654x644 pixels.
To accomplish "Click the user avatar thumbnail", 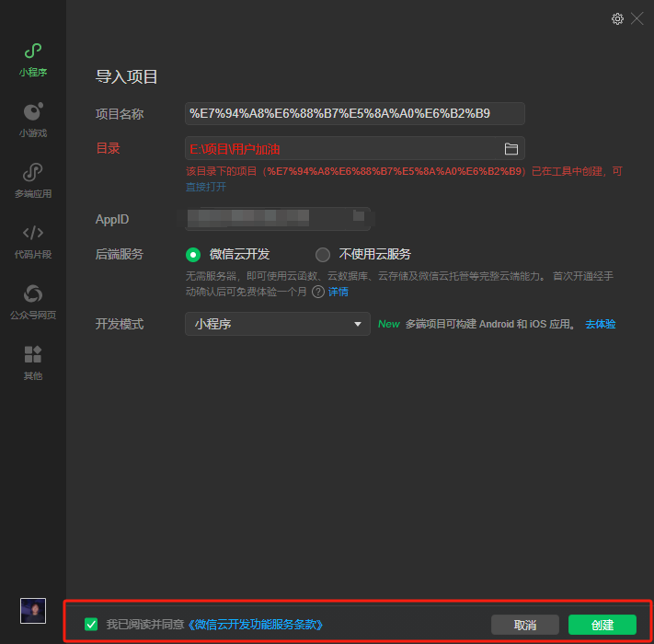I will coord(33,610).
